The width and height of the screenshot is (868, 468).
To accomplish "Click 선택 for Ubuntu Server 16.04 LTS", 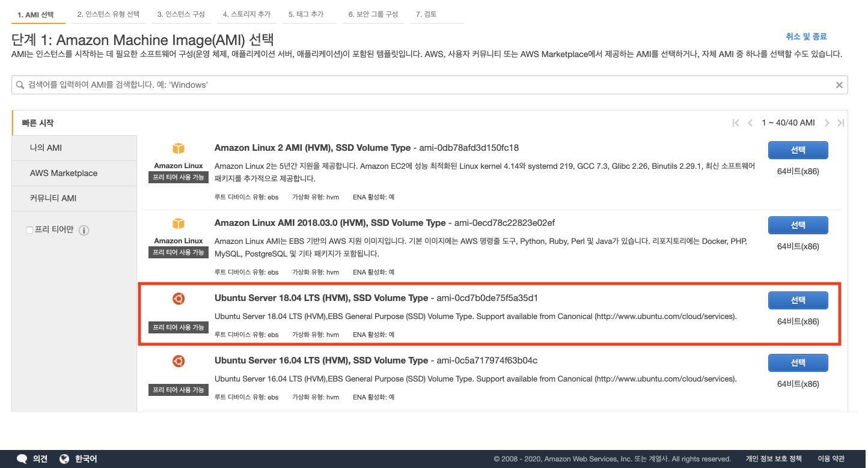I will pyautogui.click(x=798, y=363).
